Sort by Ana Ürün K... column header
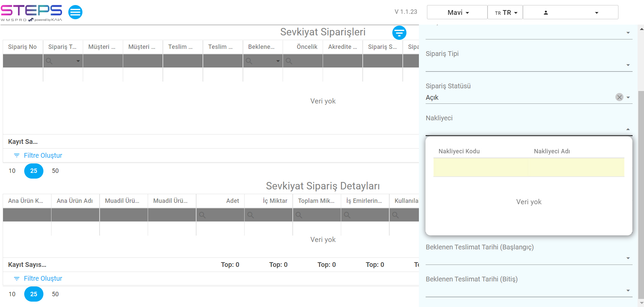The height and width of the screenshot is (307, 644). click(x=27, y=201)
